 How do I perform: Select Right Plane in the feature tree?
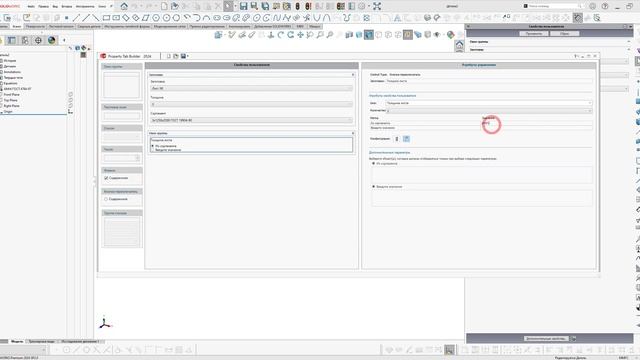pos(11,106)
